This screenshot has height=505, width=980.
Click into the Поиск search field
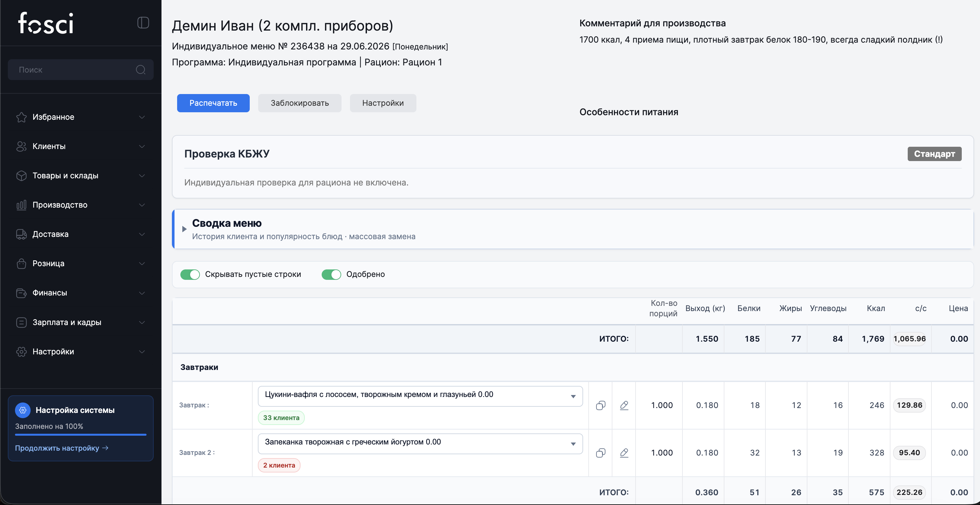coord(81,70)
